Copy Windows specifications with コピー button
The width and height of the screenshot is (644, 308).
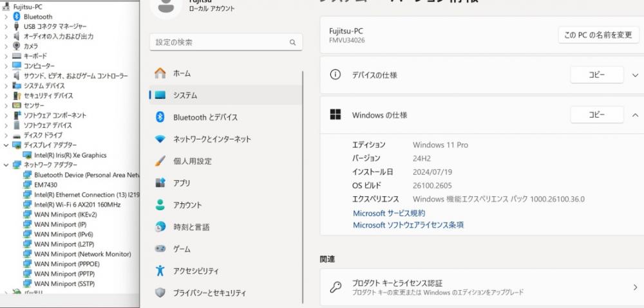click(597, 115)
